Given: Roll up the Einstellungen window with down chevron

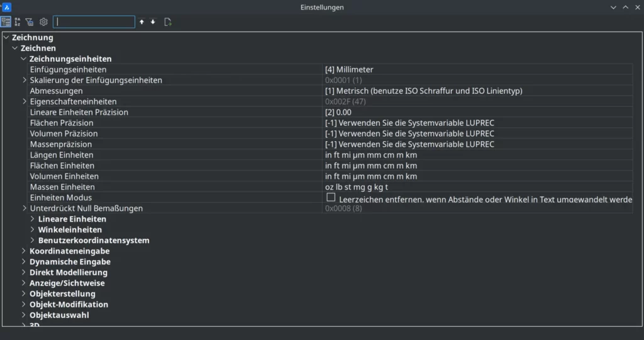Looking at the screenshot, I should pyautogui.click(x=613, y=8).
